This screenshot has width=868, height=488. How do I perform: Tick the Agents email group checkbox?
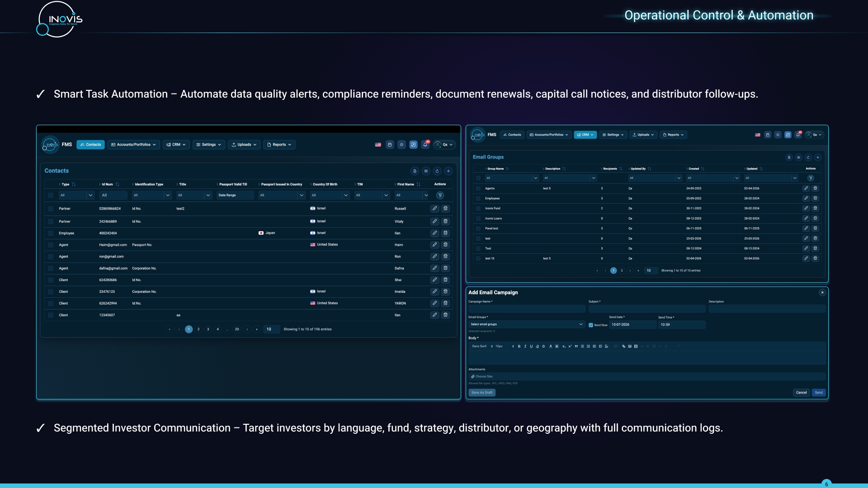pos(478,188)
